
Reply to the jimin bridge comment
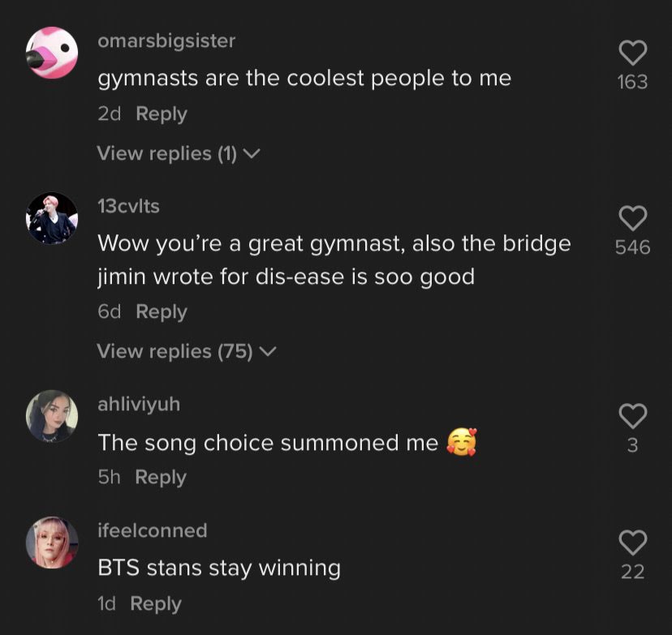(x=162, y=311)
